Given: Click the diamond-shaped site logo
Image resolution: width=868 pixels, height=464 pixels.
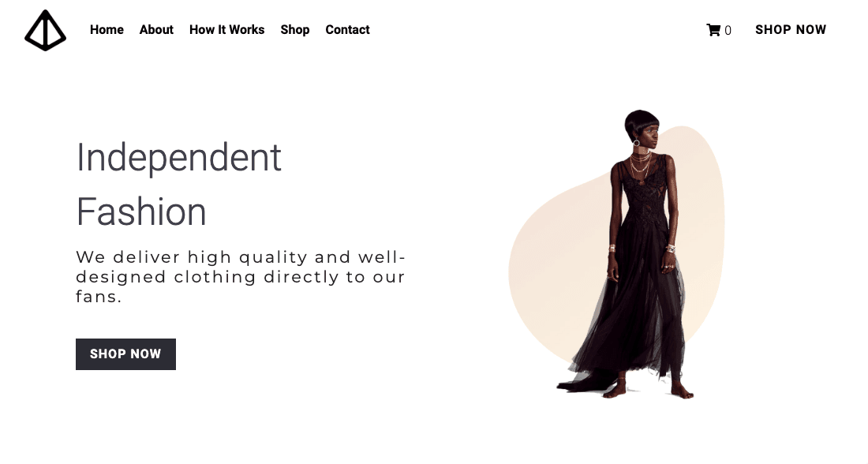Looking at the screenshot, I should click(x=46, y=31).
